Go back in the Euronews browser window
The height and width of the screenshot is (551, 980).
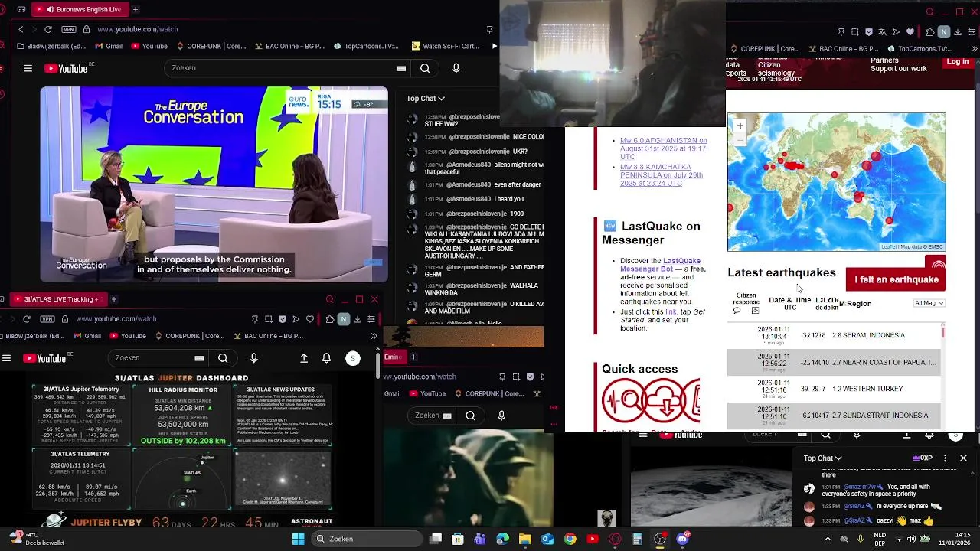click(x=21, y=29)
